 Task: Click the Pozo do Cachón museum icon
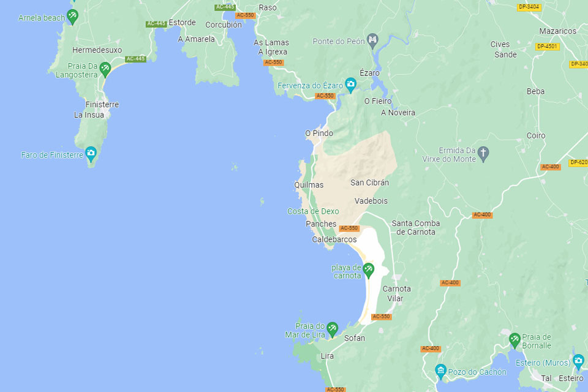pos(440,371)
